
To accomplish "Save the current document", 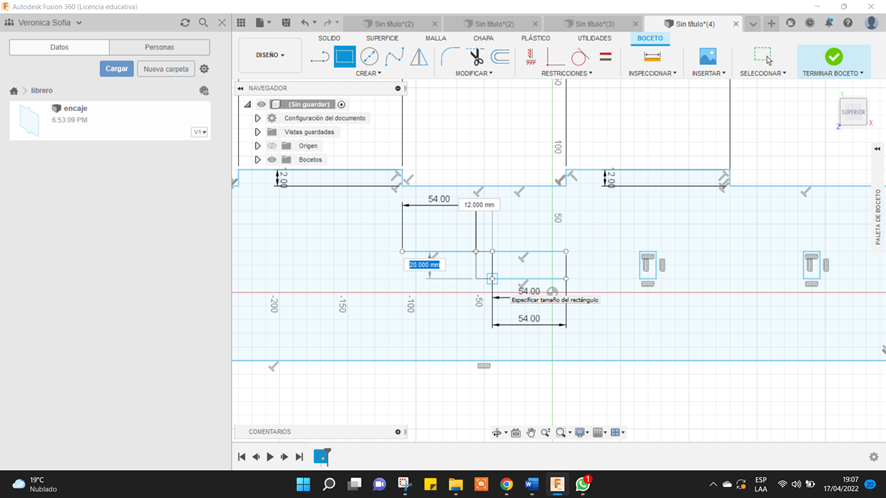I will (x=286, y=23).
